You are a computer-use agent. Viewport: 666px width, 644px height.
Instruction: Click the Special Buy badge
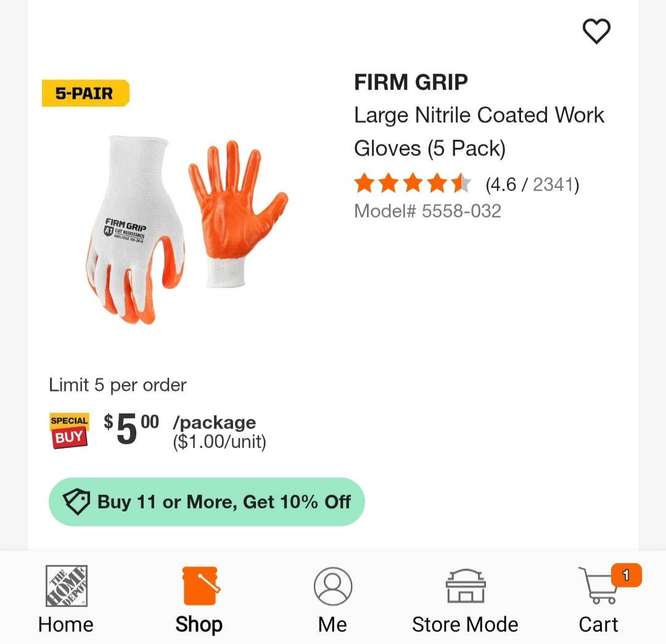coord(69,430)
